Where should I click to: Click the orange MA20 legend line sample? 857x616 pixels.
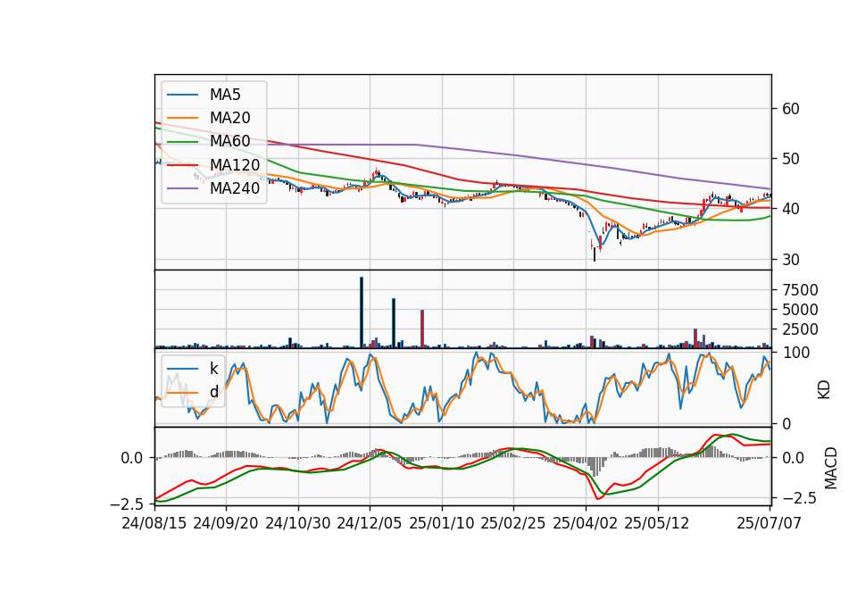[182, 119]
